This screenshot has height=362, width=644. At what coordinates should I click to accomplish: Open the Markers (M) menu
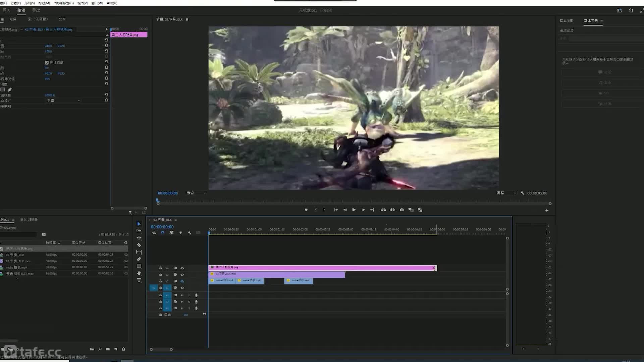coord(44,3)
